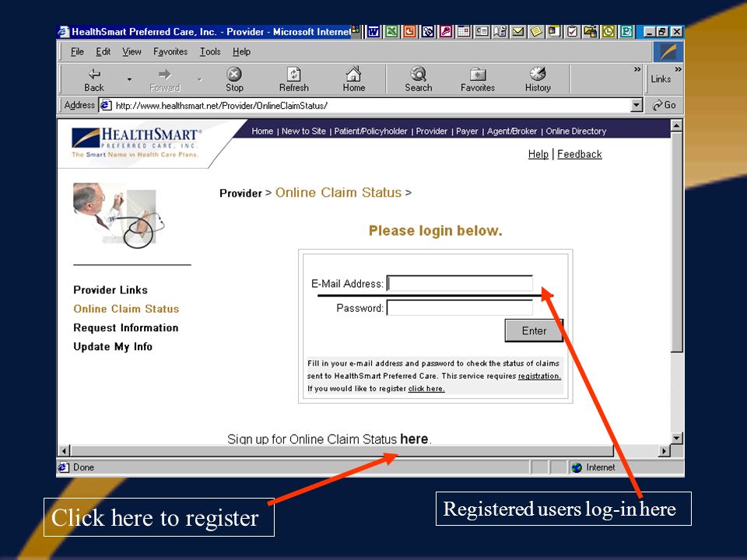
Task: Open the Feedback link
Action: tap(579, 154)
